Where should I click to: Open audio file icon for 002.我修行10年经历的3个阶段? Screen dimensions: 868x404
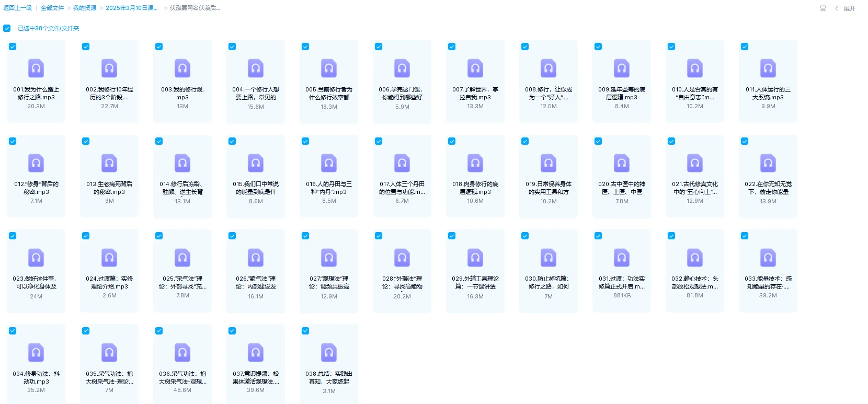point(109,68)
